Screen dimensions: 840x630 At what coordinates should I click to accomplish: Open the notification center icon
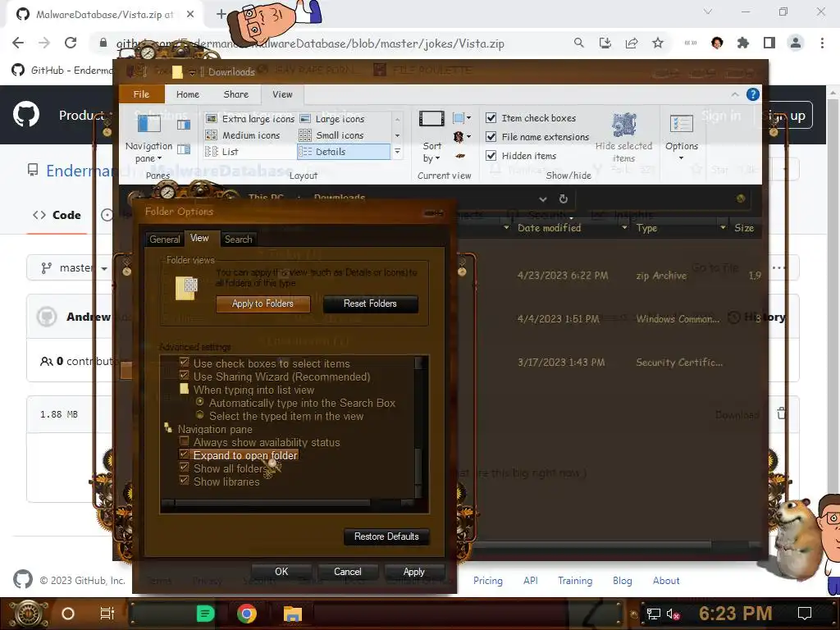(804, 614)
